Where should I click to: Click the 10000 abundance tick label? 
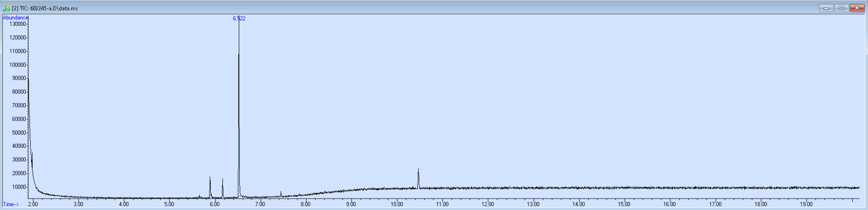coord(19,187)
